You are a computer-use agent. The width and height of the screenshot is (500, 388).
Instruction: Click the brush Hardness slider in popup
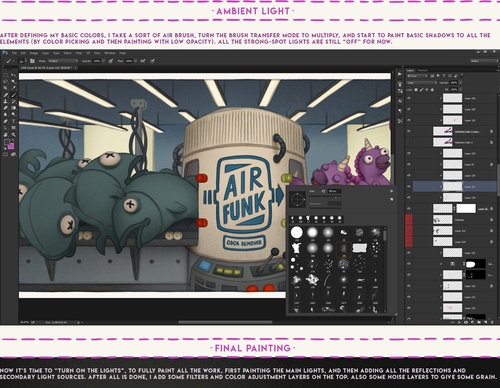pyautogui.click(x=326, y=207)
